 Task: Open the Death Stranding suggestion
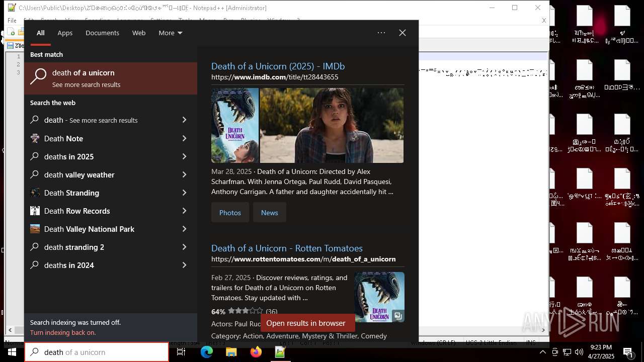[x=103, y=193]
